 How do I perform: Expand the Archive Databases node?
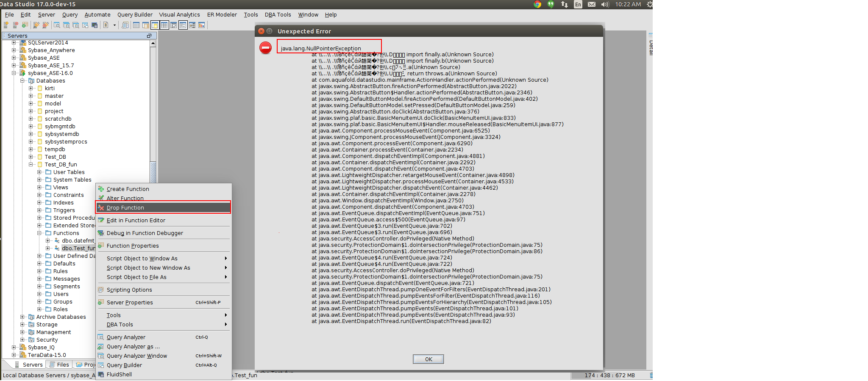point(22,317)
